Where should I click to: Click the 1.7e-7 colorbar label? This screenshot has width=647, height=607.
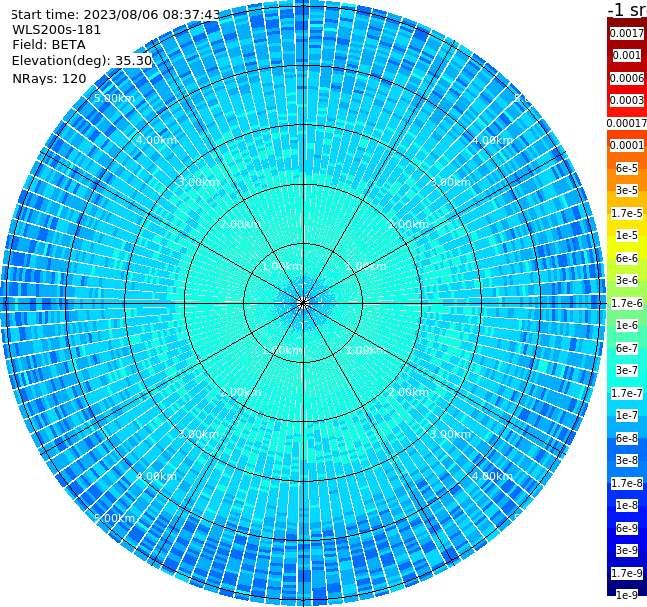click(627, 393)
